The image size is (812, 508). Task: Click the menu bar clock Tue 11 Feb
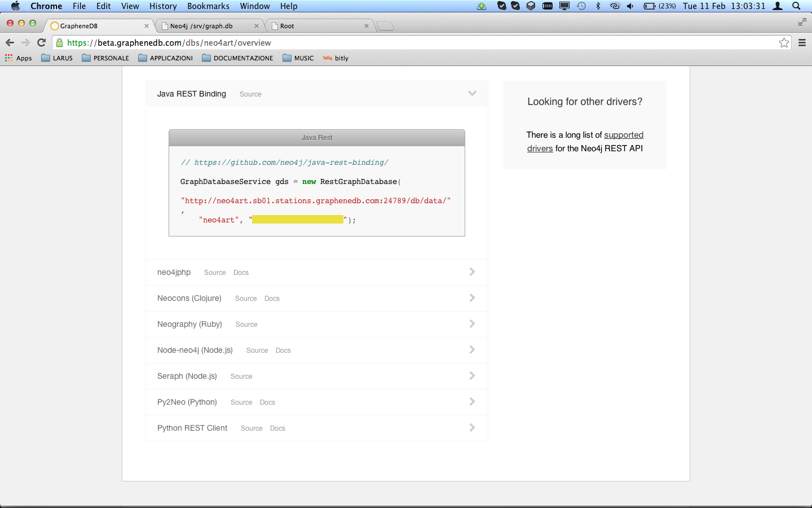coord(724,6)
